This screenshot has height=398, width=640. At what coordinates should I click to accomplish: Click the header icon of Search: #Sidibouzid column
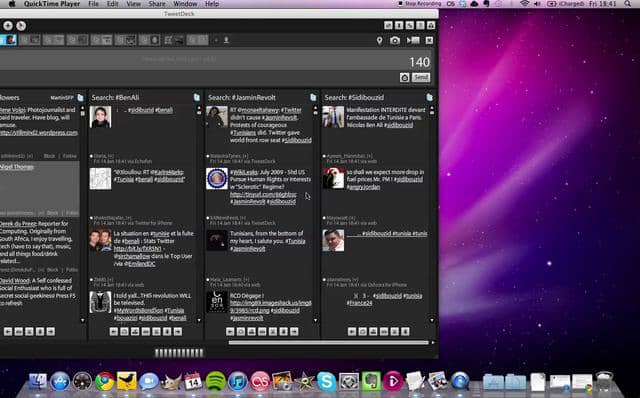[430, 97]
